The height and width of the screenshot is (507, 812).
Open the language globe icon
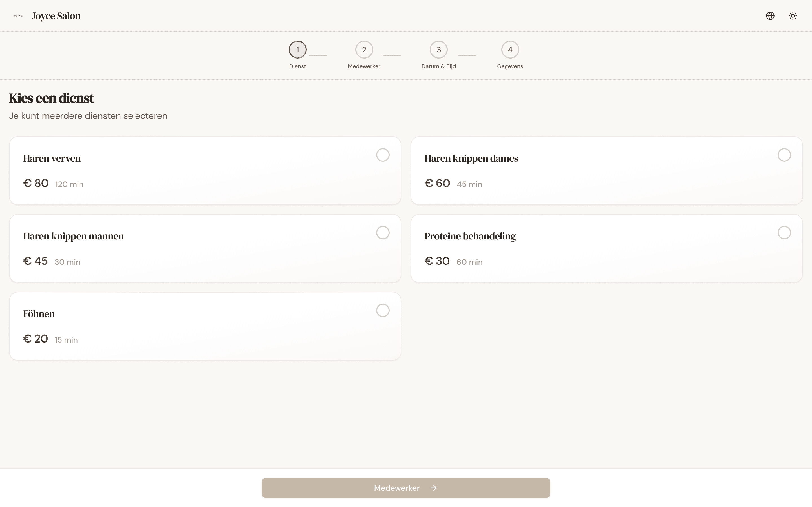[x=770, y=16]
